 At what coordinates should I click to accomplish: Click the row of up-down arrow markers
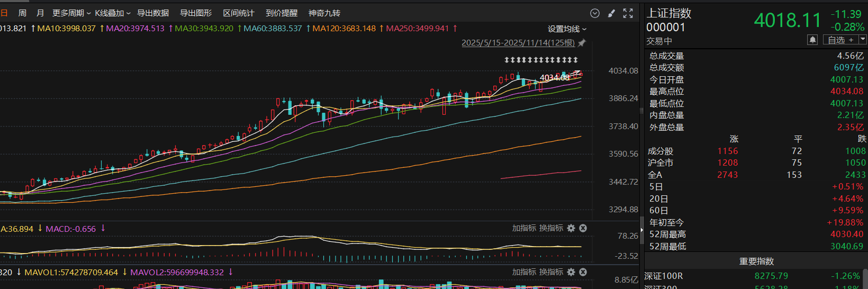tap(541, 60)
